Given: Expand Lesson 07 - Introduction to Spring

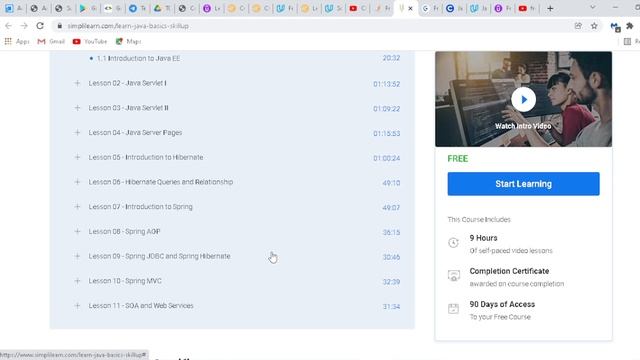Looking at the screenshot, I should [77, 207].
